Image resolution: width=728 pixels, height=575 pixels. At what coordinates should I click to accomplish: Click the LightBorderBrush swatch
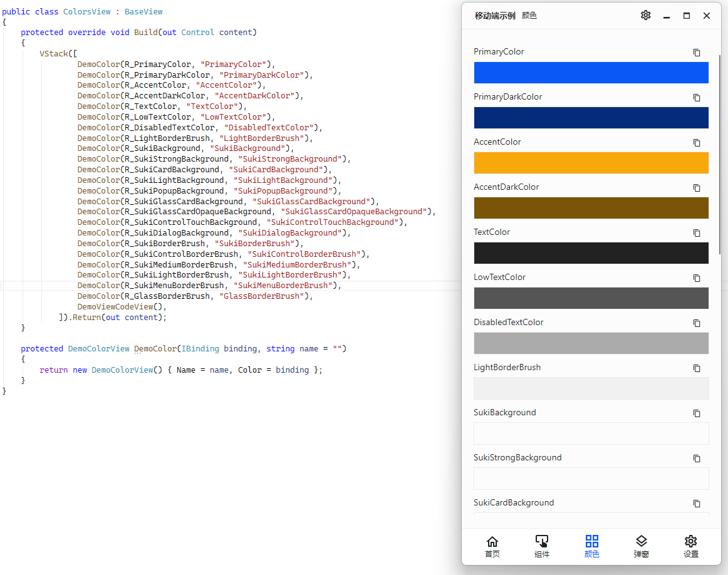[x=591, y=388]
